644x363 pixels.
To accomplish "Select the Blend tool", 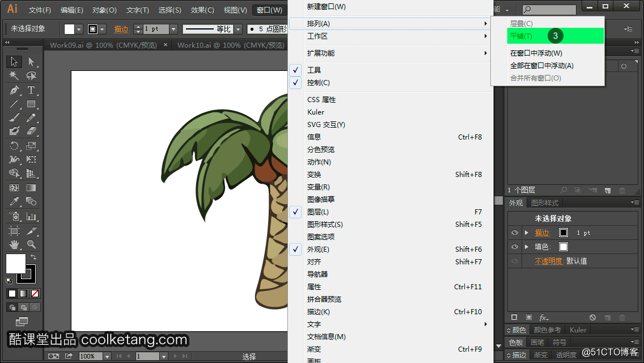I will (31, 201).
